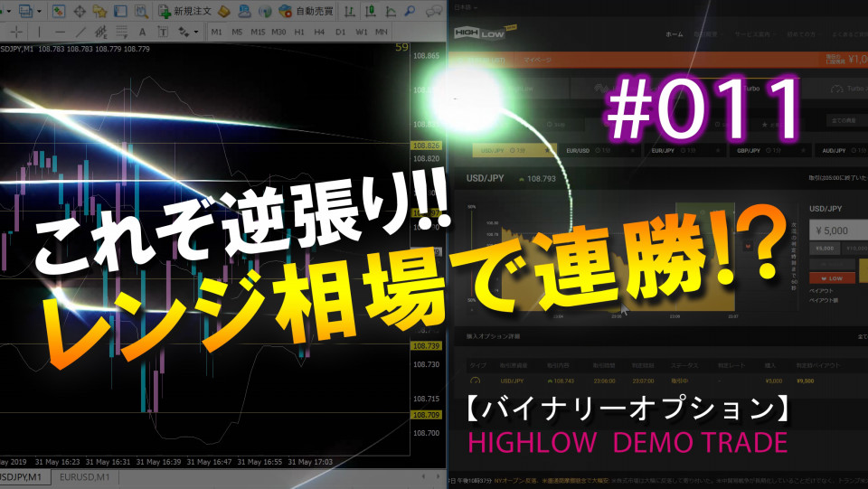Open the Market Watch panel icon

60,11
